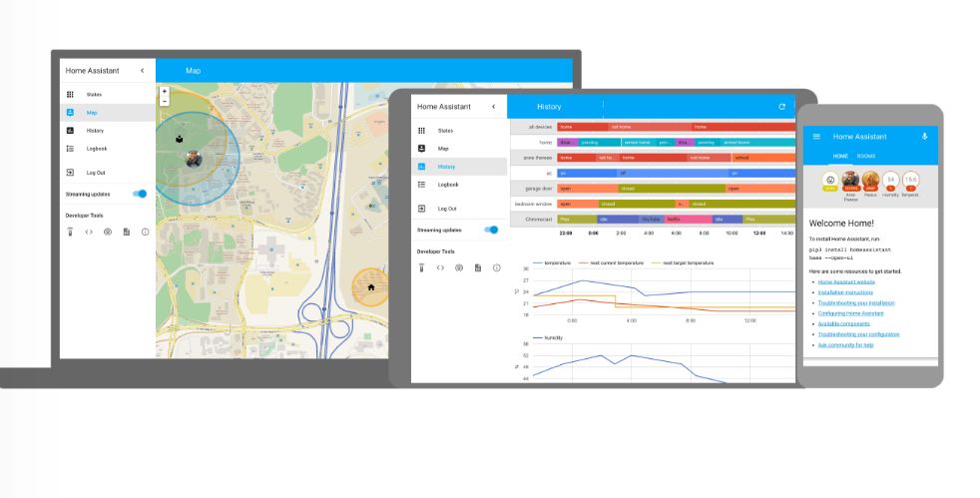Open info icon in tablet Developer Tools
The width and height of the screenshot is (980, 498).
[x=496, y=268]
